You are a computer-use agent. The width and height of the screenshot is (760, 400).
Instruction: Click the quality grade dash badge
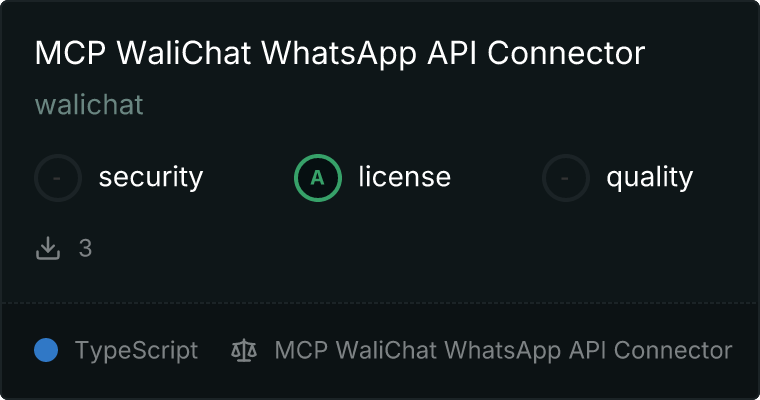(x=566, y=178)
